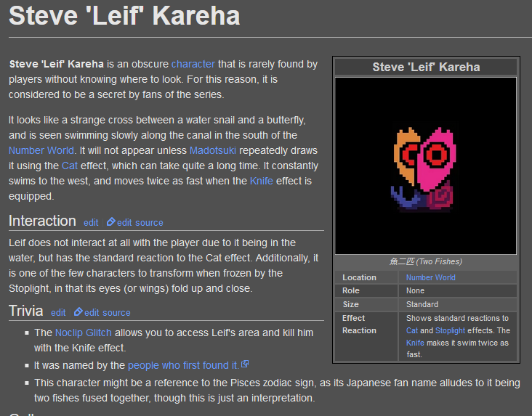This screenshot has width=532, height=416.
Task: Click the 'Trivia' section heading
Action: pyautogui.click(x=25, y=311)
